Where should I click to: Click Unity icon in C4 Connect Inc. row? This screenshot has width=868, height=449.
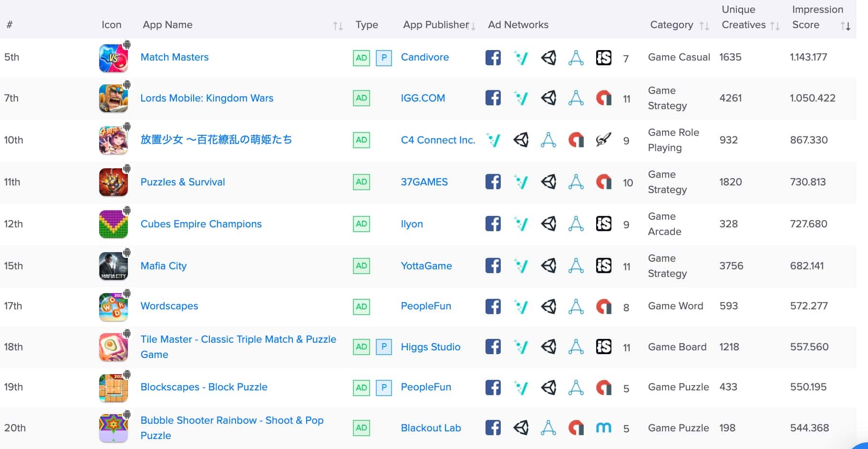point(521,140)
